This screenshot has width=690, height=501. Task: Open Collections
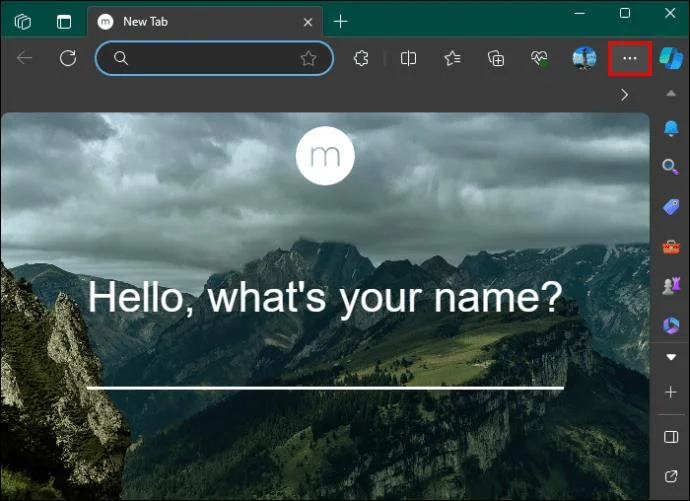pyautogui.click(x=496, y=58)
